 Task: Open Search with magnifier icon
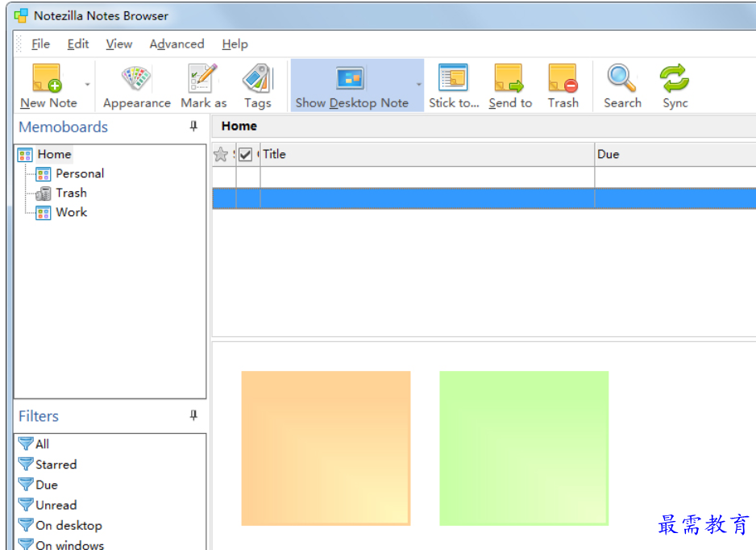(x=622, y=78)
